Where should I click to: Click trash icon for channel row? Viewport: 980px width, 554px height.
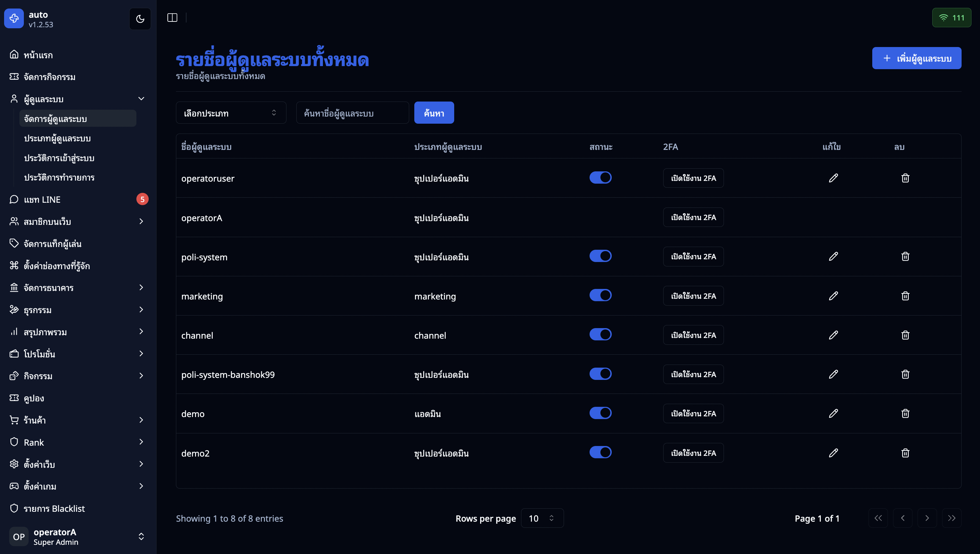click(x=905, y=335)
